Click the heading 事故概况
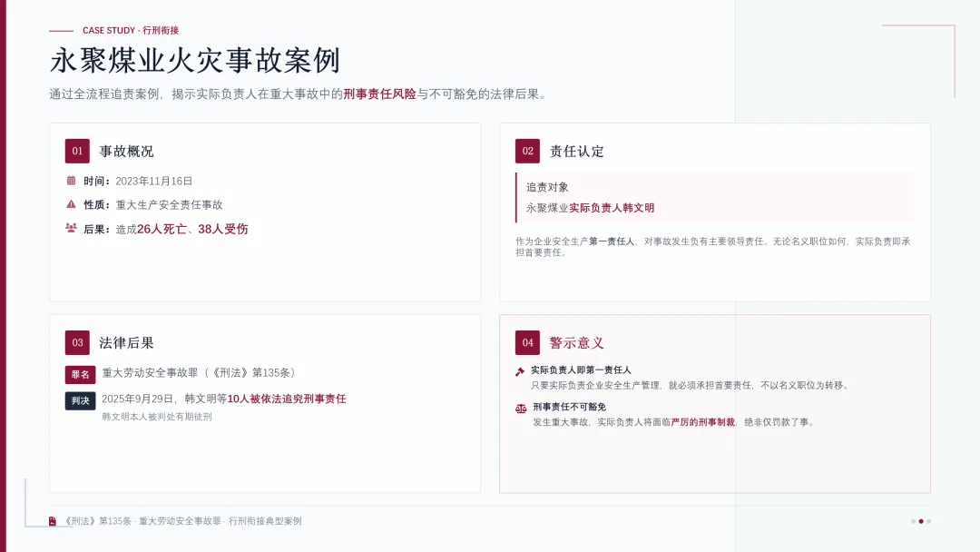Screen dimensions: 980x552 126,152
